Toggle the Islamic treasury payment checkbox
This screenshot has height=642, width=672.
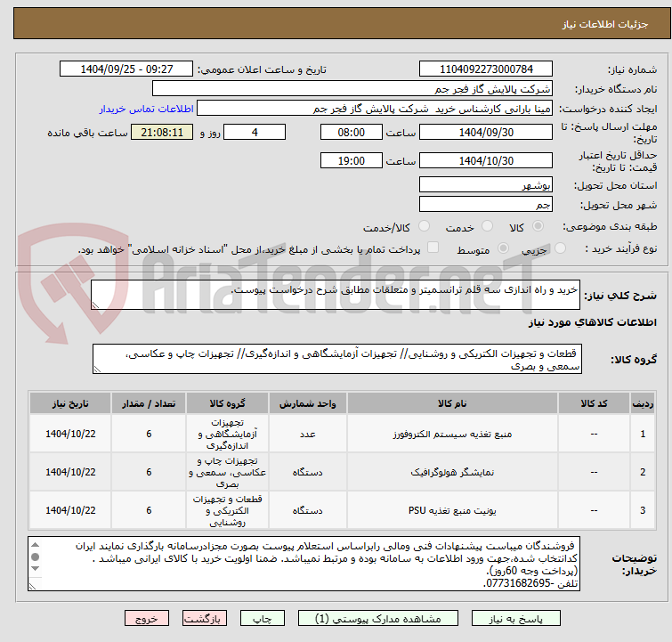coord(433,247)
